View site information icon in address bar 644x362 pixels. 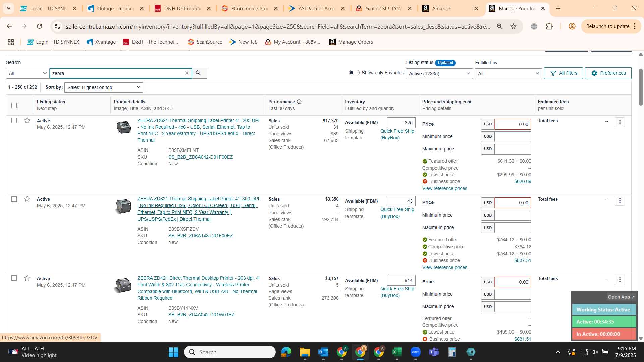coord(57,26)
